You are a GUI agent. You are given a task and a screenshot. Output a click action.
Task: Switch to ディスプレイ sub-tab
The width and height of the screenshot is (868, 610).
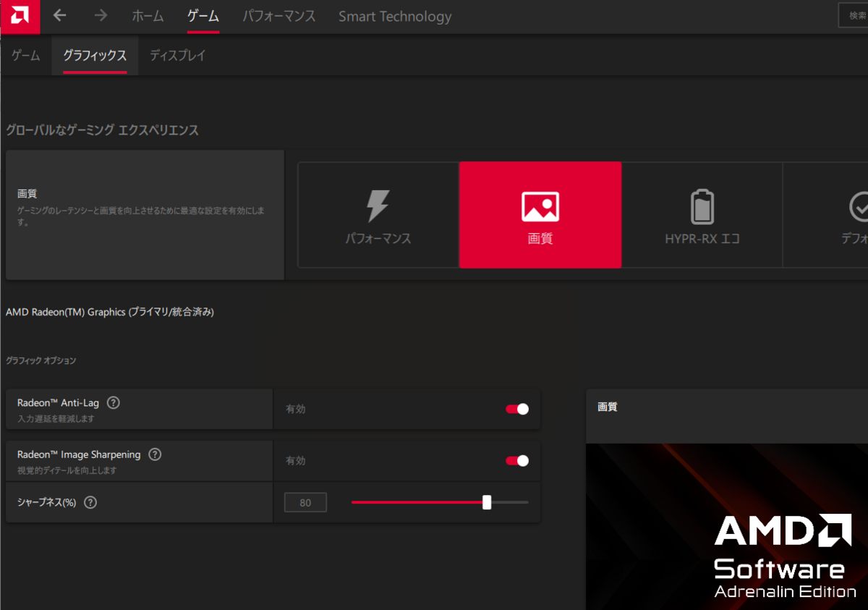click(x=178, y=55)
